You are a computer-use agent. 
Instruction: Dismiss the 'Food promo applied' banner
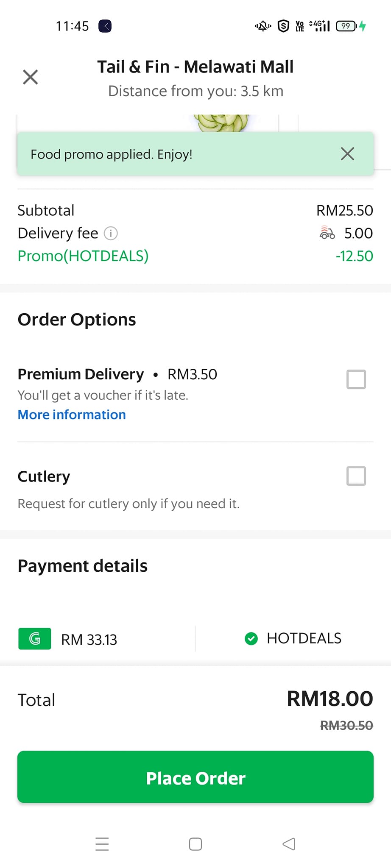point(347,154)
